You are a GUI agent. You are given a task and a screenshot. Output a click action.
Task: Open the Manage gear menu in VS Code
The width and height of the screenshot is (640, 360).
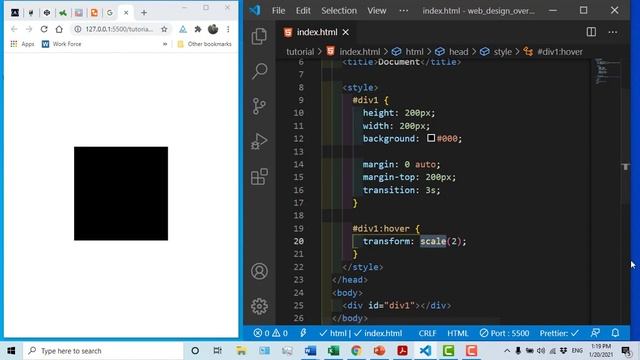click(x=259, y=306)
